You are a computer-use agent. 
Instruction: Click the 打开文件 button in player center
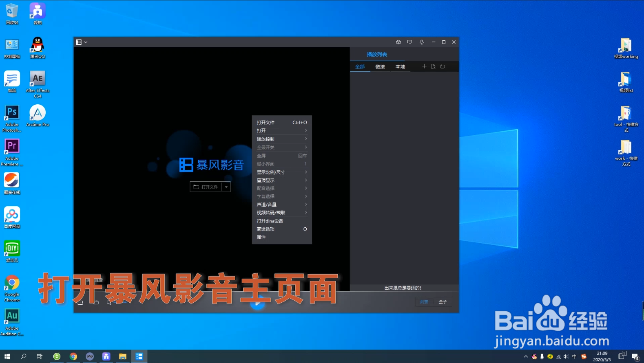click(x=206, y=187)
